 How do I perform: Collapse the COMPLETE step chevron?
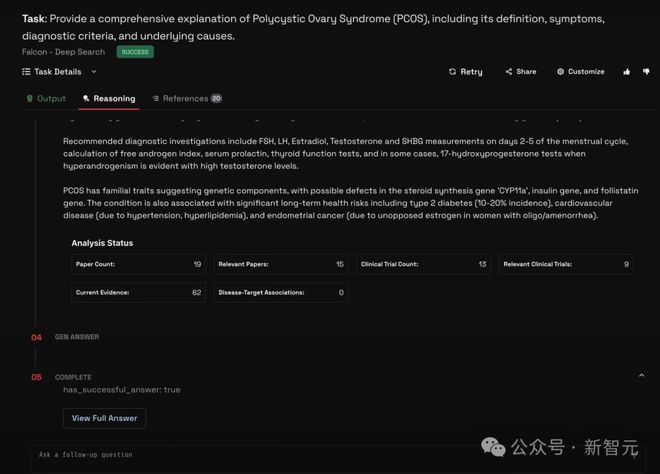[x=641, y=376]
